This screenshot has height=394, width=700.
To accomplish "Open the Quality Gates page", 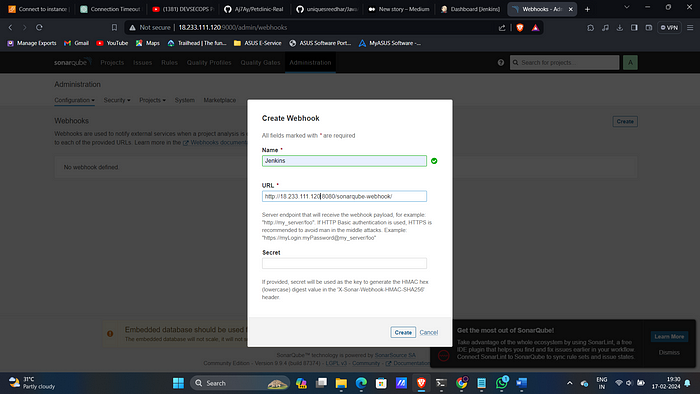I will coord(260,62).
